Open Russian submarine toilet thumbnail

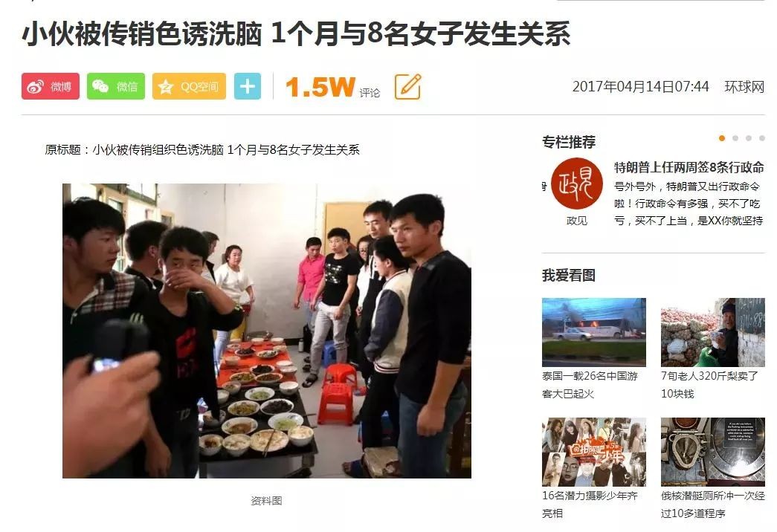(712, 452)
